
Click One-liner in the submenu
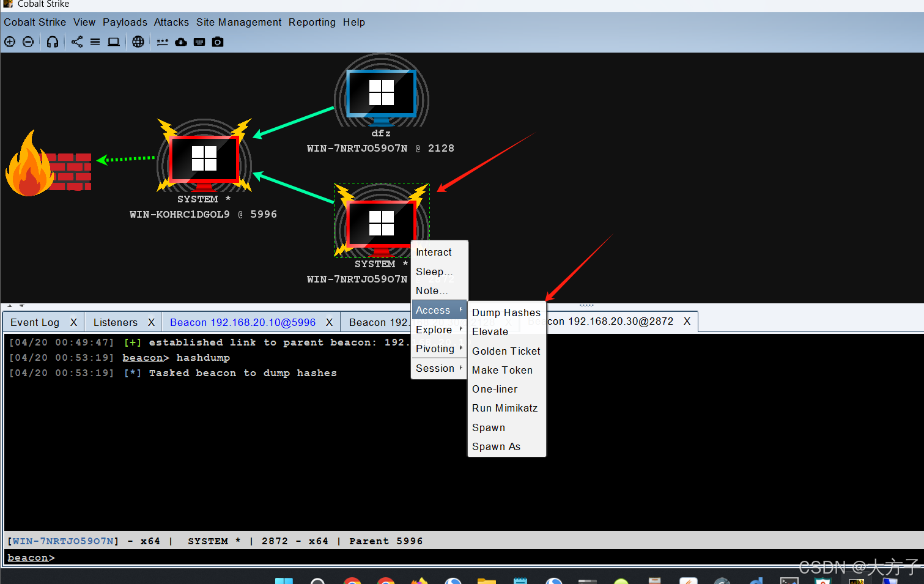506,389
